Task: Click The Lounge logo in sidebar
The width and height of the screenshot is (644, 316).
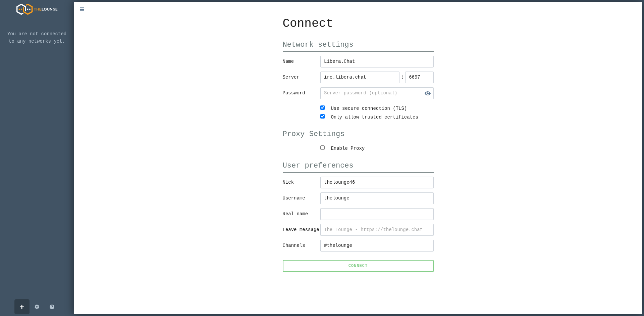Action: (x=37, y=9)
